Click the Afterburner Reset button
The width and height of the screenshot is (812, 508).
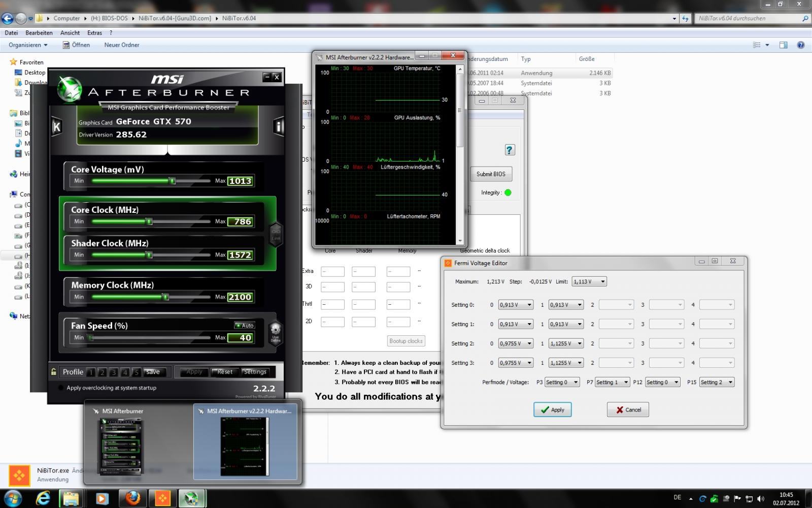coord(225,372)
